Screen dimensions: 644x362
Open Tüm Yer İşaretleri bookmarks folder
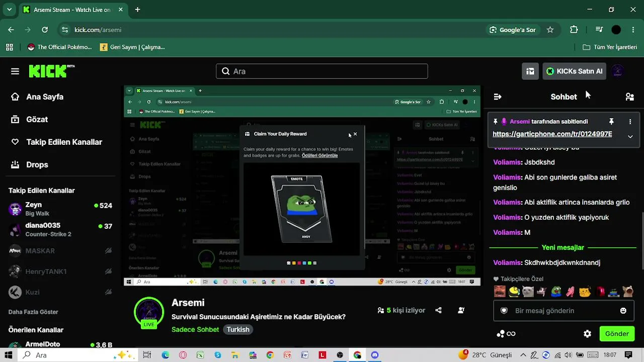[610, 47]
